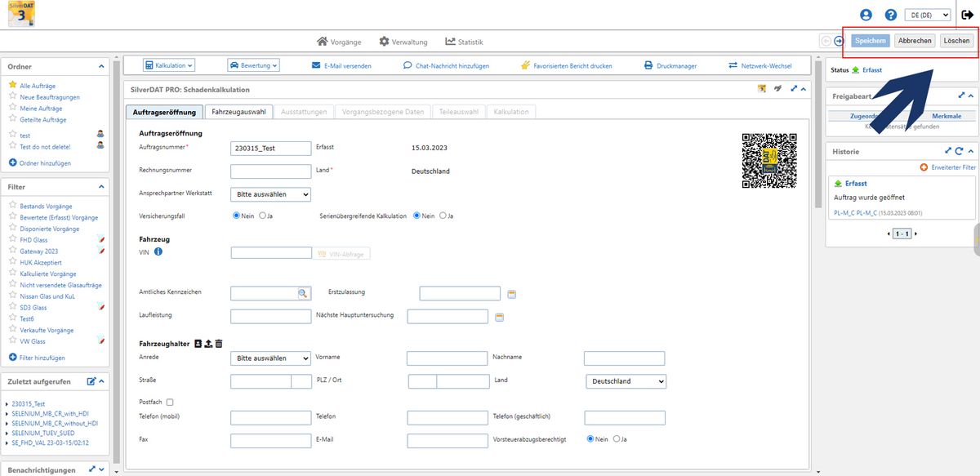
Task: Expand the Benachrichtigungen panel
Action: coord(102,469)
